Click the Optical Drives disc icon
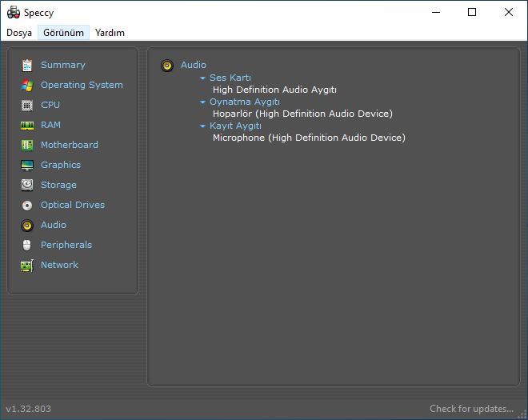 coord(27,205)
